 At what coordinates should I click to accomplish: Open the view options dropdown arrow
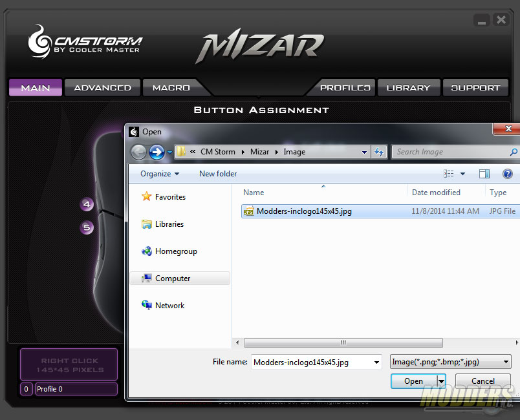462,174
